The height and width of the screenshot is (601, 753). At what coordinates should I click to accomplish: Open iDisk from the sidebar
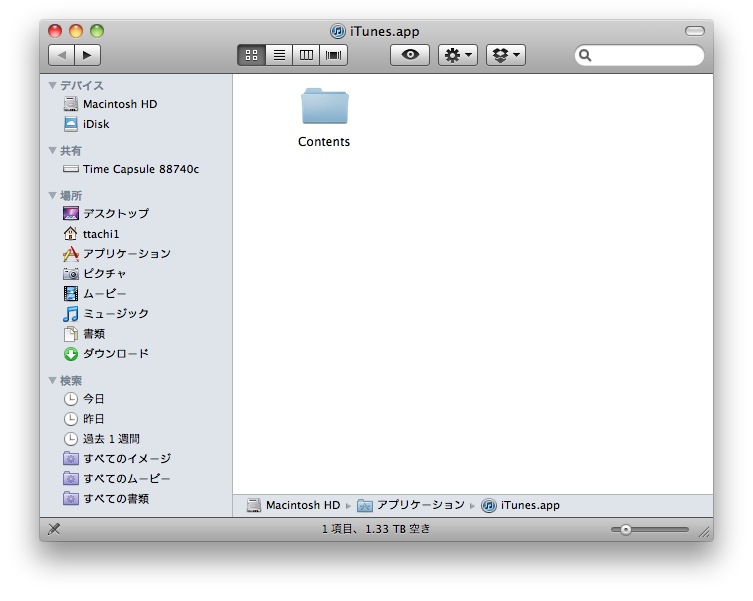(x=96, y=124)
